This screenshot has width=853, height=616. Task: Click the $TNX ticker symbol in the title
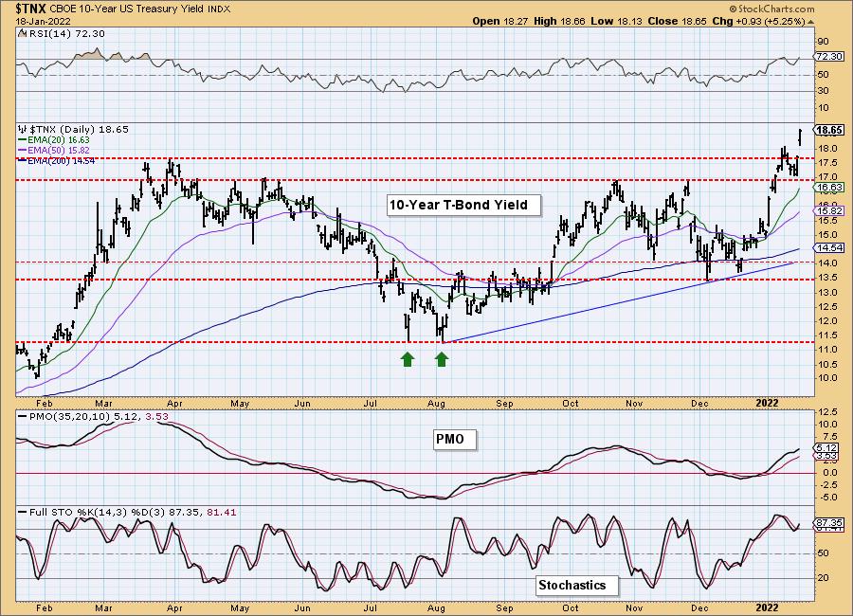(31, 9)
